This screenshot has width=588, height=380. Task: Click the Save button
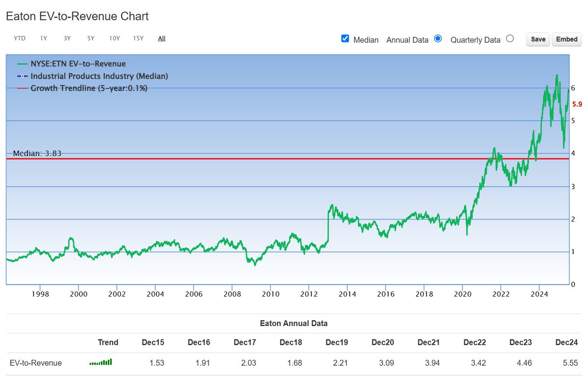coord(538,39)
